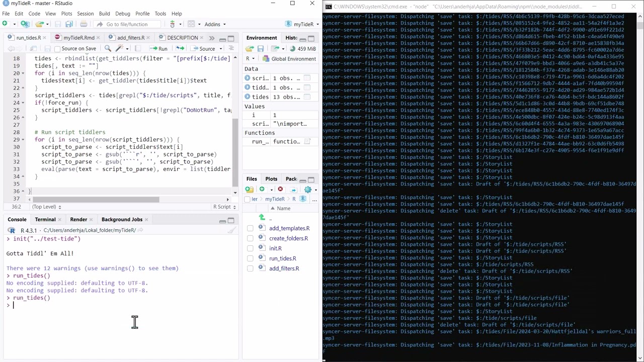This screenshot has width=644, height=362.
Task: Re-run previous code region icon
Action: [180, 49]
